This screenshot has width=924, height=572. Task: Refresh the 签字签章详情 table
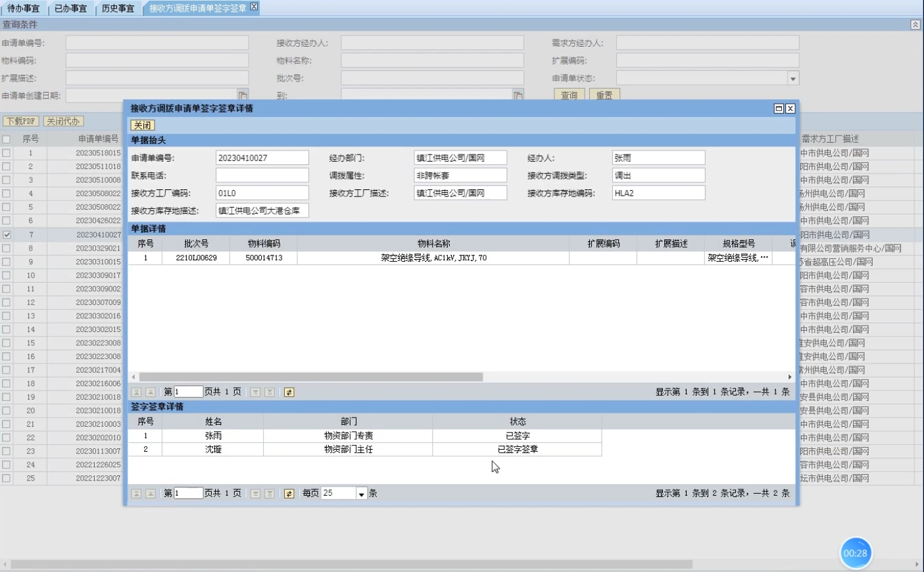click(x=289, y=493)
